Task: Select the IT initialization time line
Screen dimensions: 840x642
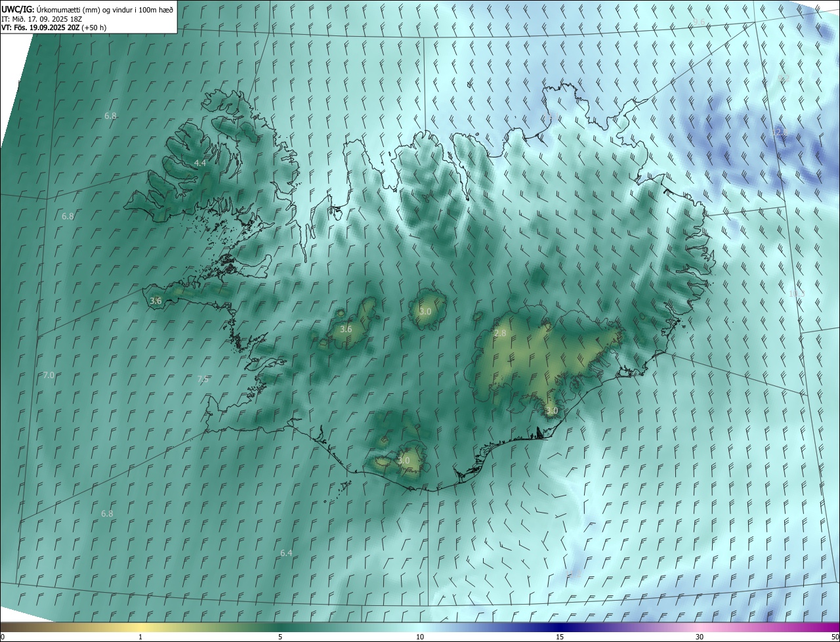Action: coord(43,19)
